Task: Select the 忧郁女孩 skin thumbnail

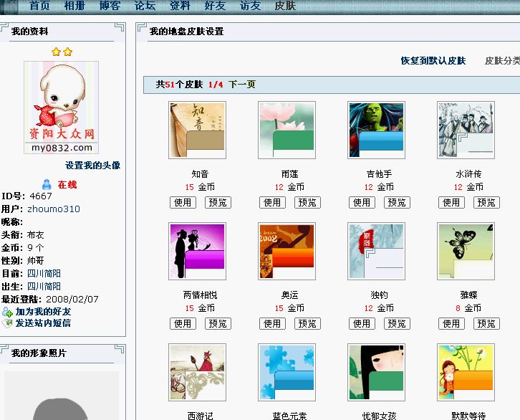Action: [377, 372]
